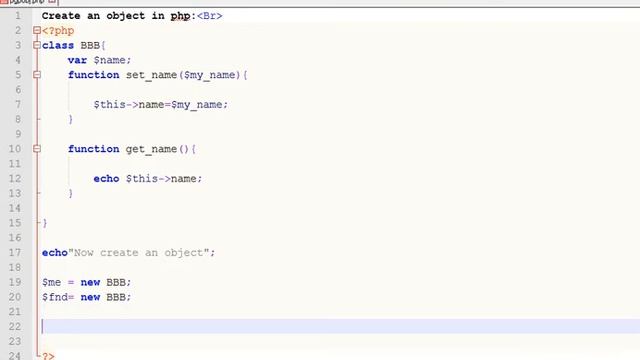The width and height of the screenshot is (640, 360).
Task: Click 'BBB;' on line 19
Action: point(118,282)
